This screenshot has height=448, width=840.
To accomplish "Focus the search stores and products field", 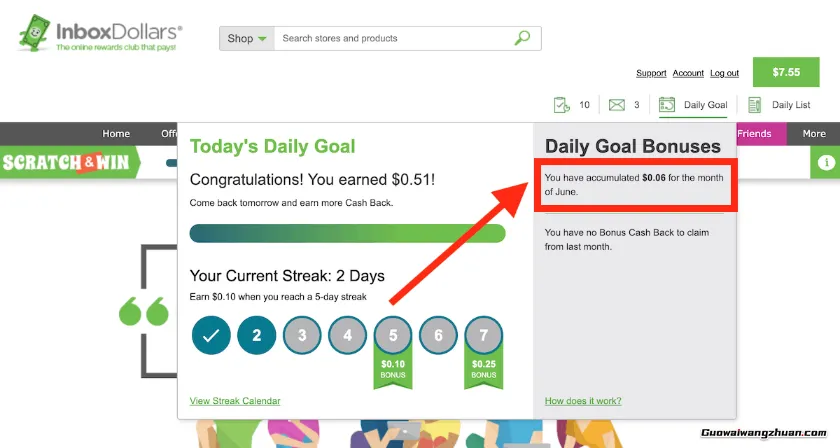I will pyautogui.click(x=395, y=39).
